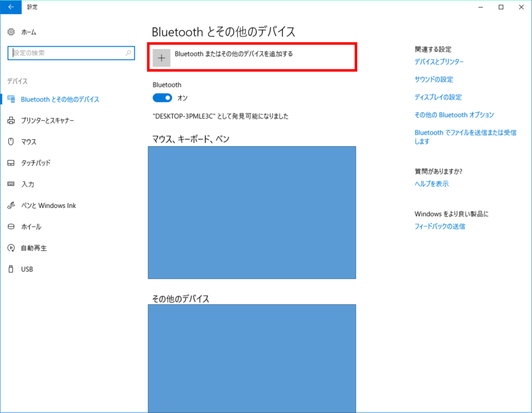The width and height of the screenshot is (532, 413).
Task: Go to プリンターとスキャナー settings
Action: pyautogui.click(x=47, y=121)
